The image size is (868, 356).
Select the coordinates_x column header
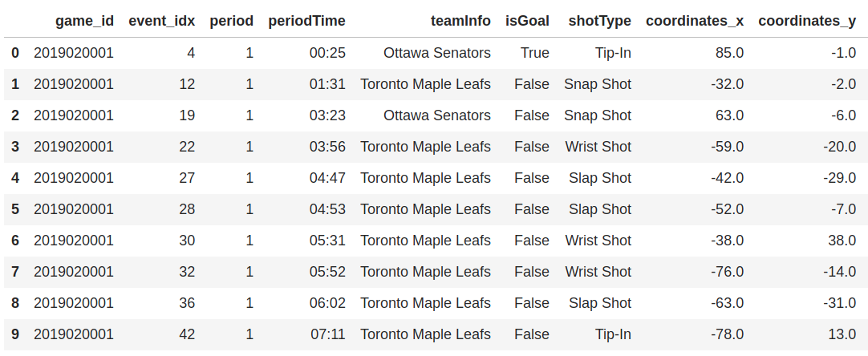pyautogui.click(x=695, y=21)
